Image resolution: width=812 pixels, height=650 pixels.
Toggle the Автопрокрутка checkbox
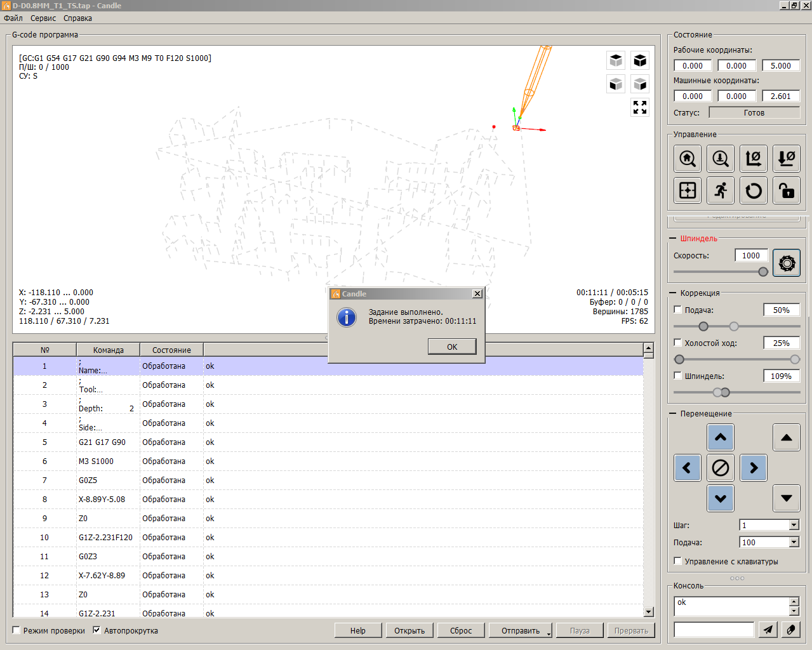point(97,630)
